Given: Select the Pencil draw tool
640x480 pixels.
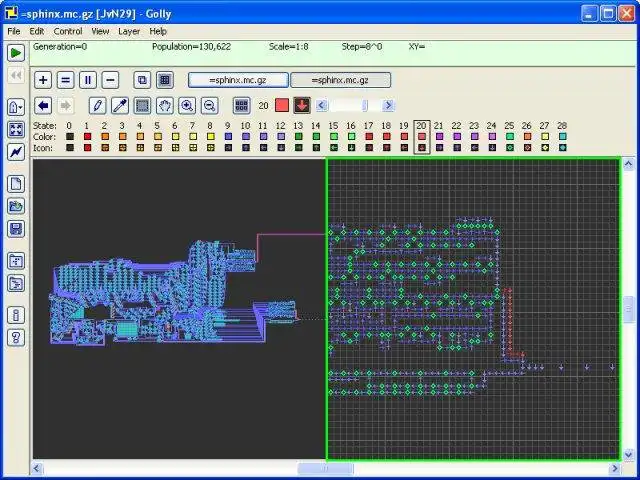Looking at the screenshot, I should pos(97,105).
